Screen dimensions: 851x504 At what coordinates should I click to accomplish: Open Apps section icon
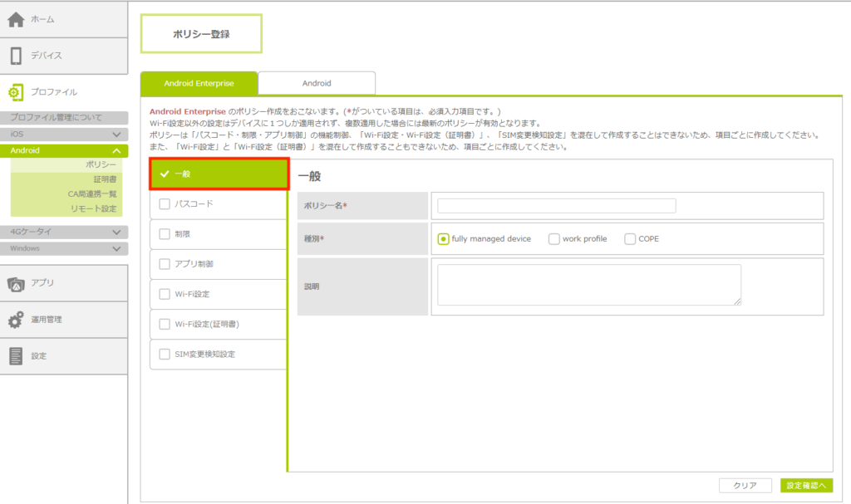pos(16,283)
